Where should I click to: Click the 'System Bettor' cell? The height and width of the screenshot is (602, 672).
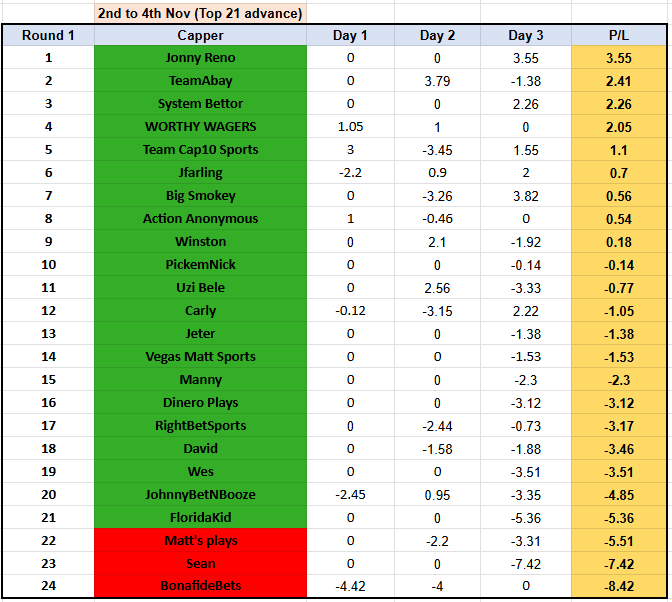click(x=200, y=104)
